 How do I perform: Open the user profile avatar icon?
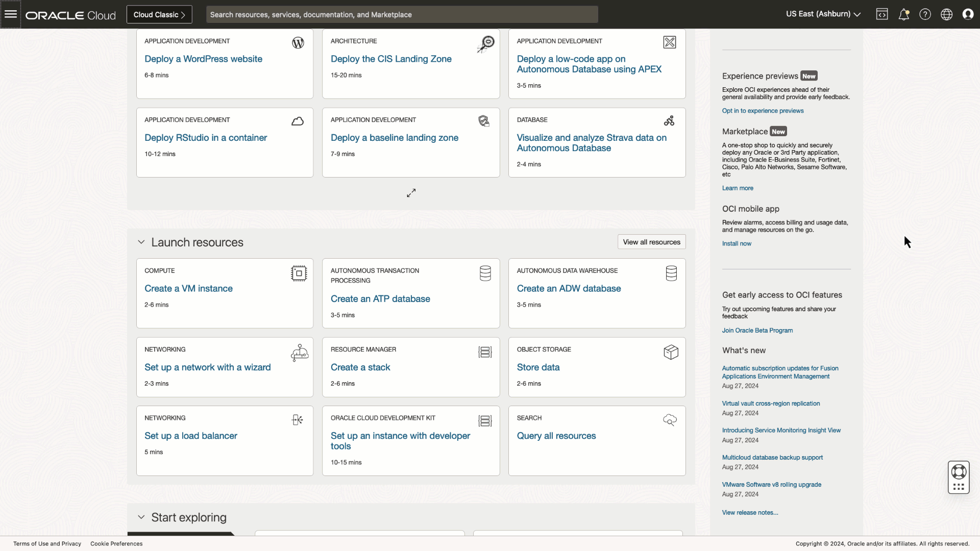968,14
